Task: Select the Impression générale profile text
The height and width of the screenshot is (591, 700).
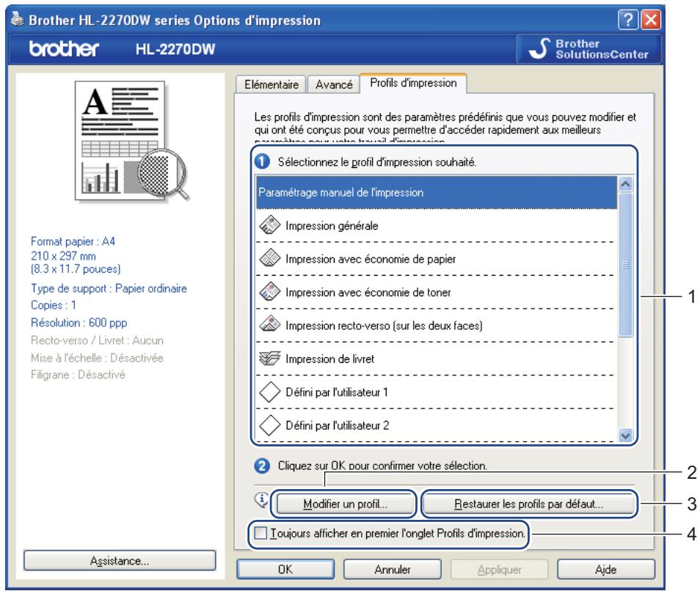Action: pos(332,226)
